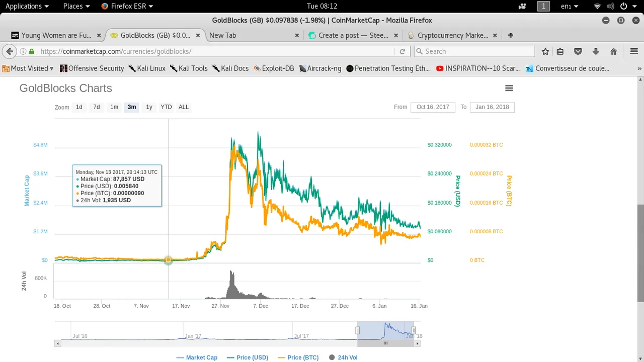
Task: Click the From date field
Action: (x=433, y=107)
